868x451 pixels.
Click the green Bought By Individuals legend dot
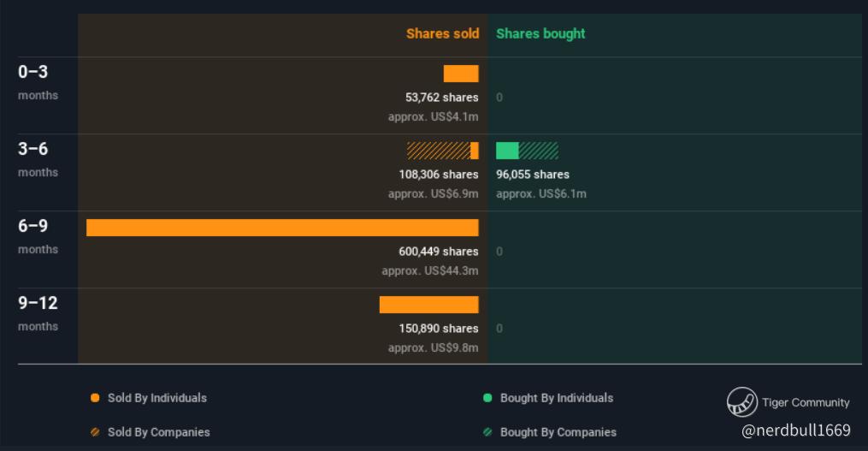click(487, 398)
